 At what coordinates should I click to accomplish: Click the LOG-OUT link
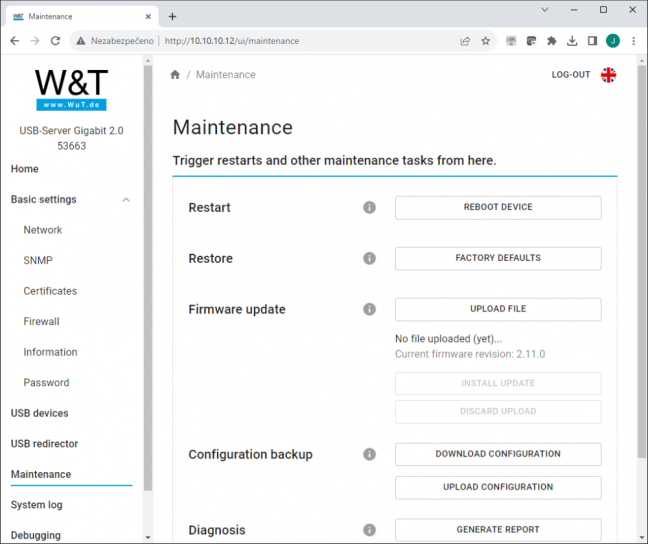(571, 75)
